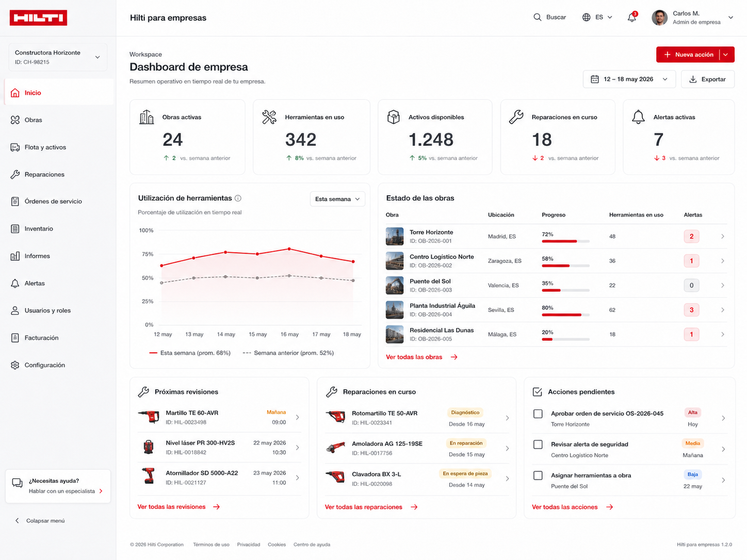Viewport: 747px width, 560px height.
Task: Click the Nivel láser PR 300-HV2S tool image
Action: 149,447
